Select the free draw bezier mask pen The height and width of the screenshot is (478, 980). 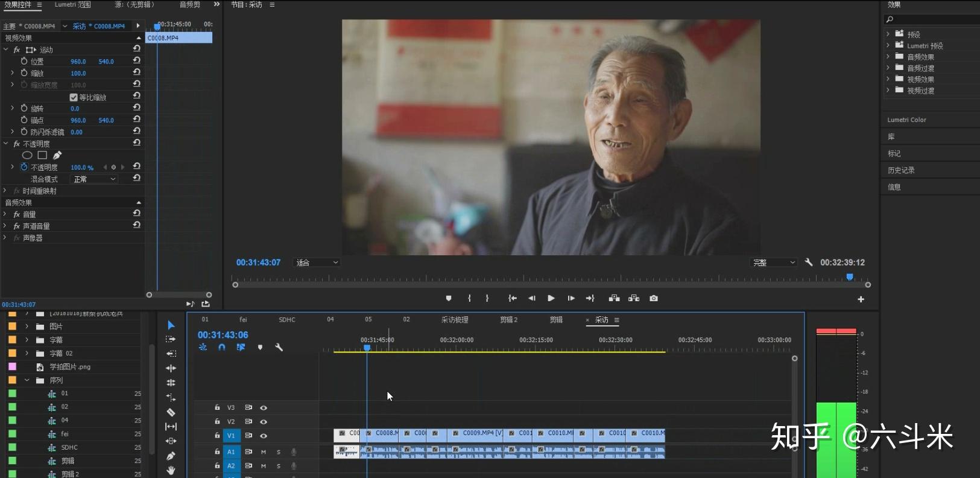57,155
